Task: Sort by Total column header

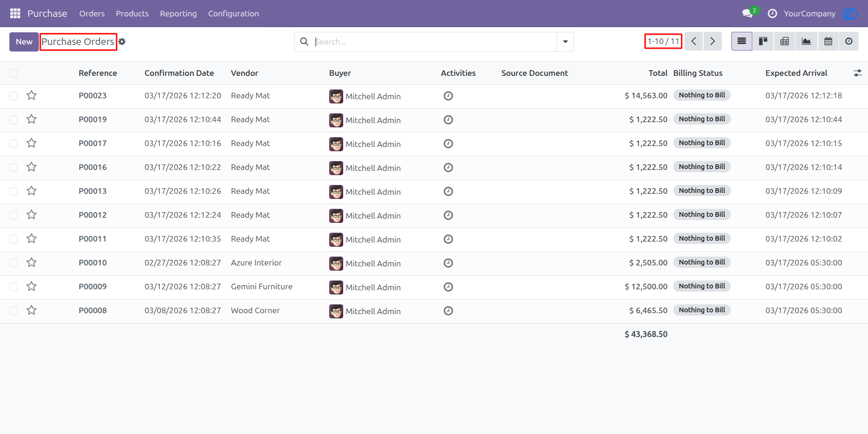Action: (x=658, y=73)
